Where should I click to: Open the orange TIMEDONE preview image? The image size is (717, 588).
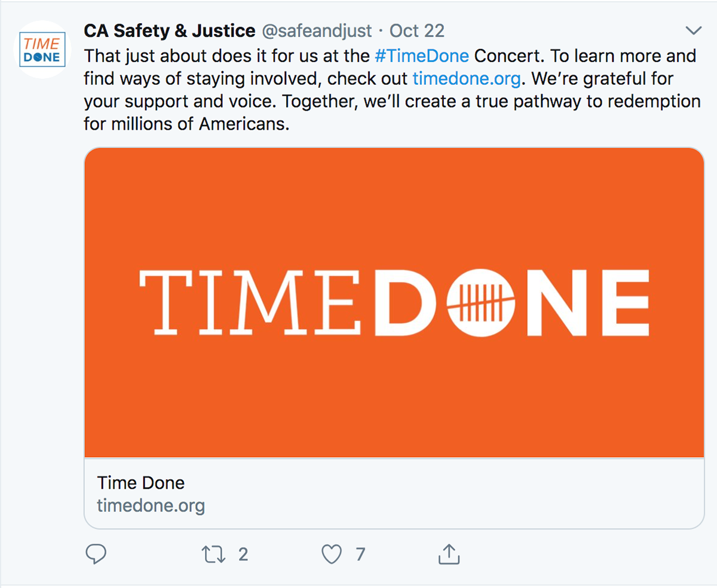tap(394, 302)
